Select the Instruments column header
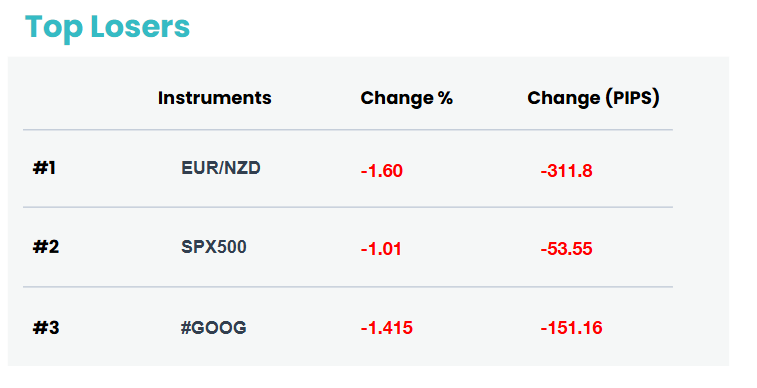This screenshot has width=757, height=388. [214, 98]
